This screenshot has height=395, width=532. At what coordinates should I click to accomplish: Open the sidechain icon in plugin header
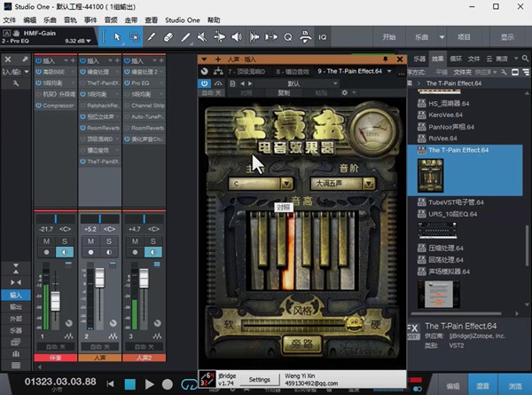coord(218,83)
